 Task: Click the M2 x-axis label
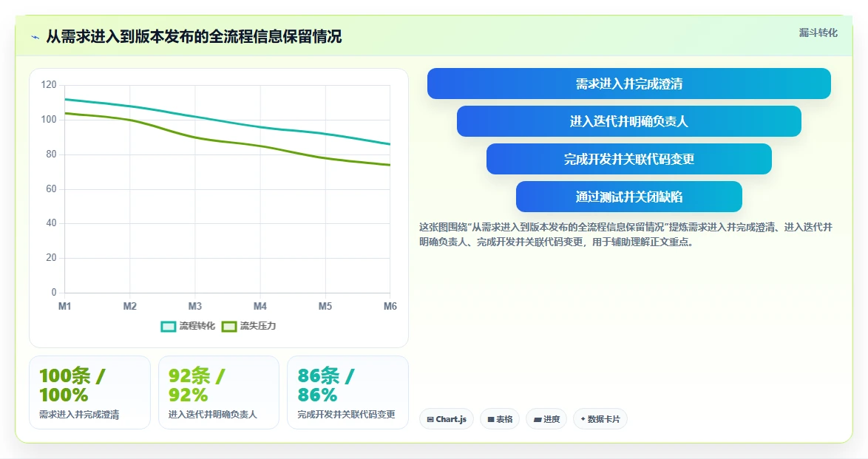(x=129, y=306)
